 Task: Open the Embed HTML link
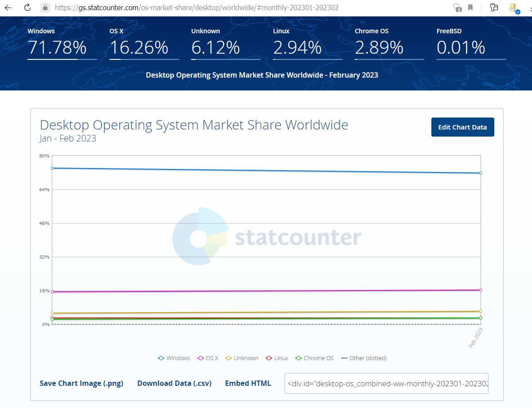click(x=248, y=383)
